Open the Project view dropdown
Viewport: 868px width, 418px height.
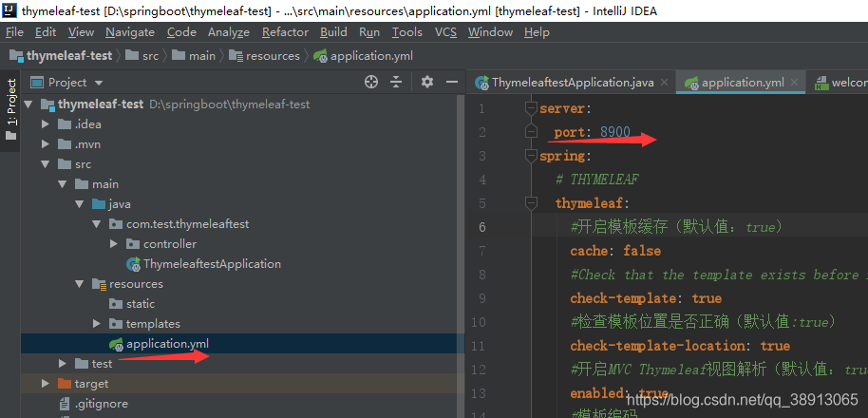[67, 83]
